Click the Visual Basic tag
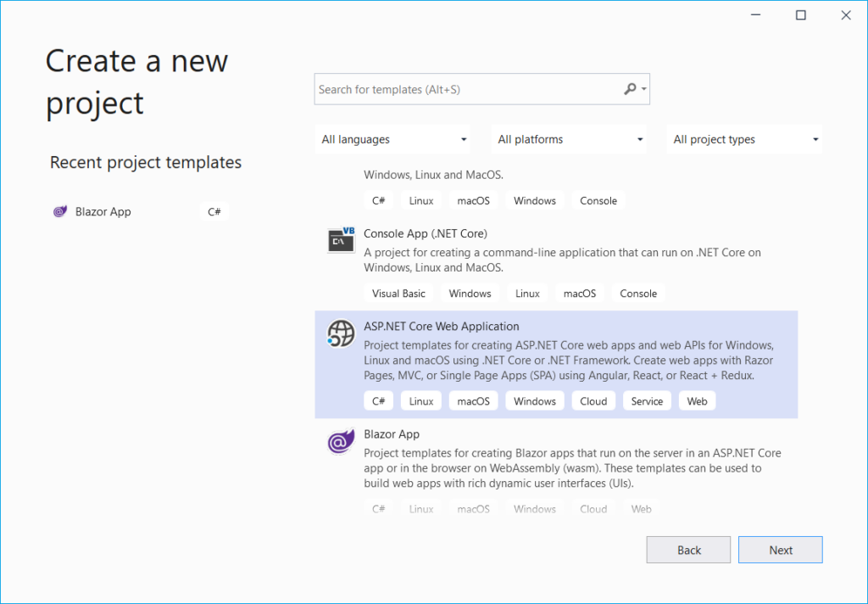Image resolution: width=868 pixels, height=604 pixels. coord(398,294)
